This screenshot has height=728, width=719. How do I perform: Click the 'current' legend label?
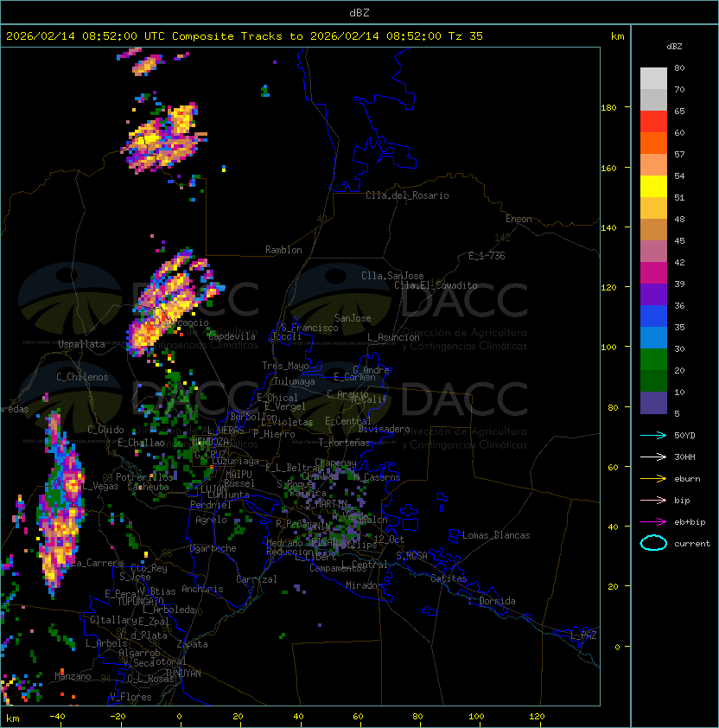pos(692,544)
